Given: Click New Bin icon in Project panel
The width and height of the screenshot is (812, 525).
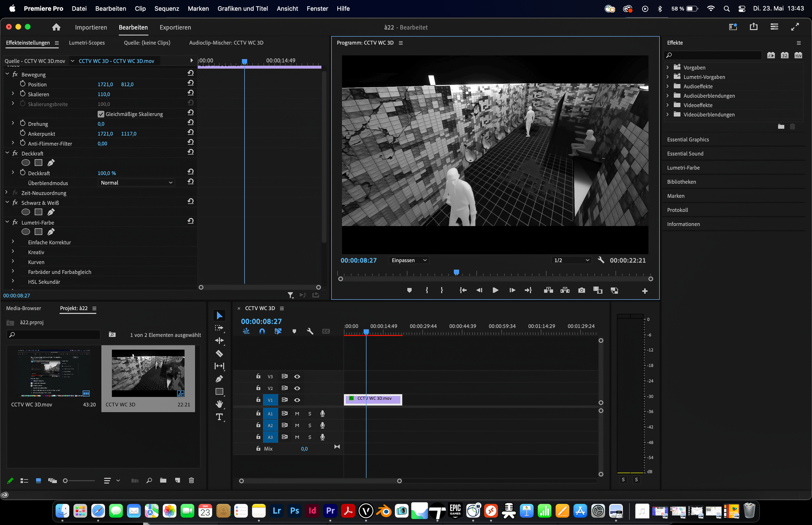Looking at the screenshot, I should (x=163, y=481).
